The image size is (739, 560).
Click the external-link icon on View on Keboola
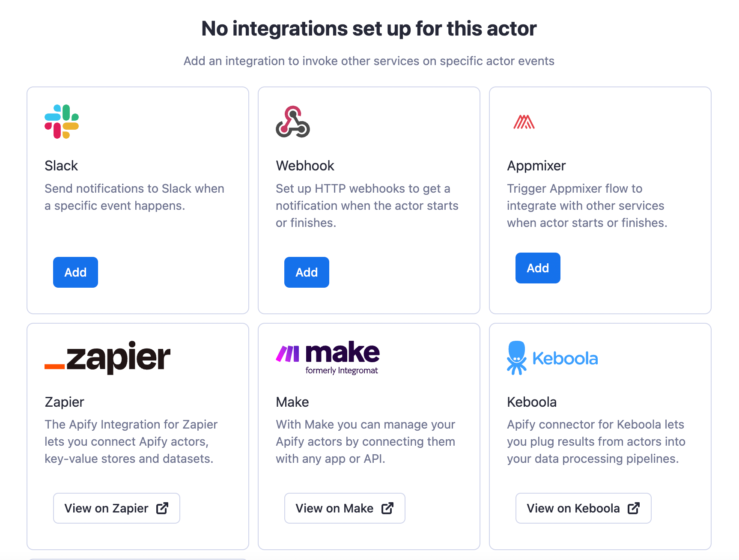click(633, 508)
